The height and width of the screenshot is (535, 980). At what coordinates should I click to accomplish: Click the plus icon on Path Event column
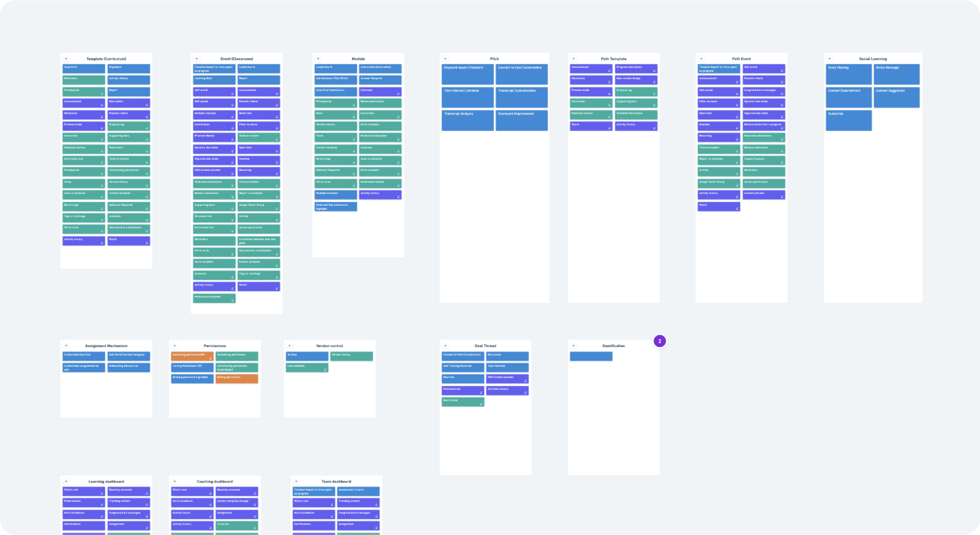pos(702,59)
